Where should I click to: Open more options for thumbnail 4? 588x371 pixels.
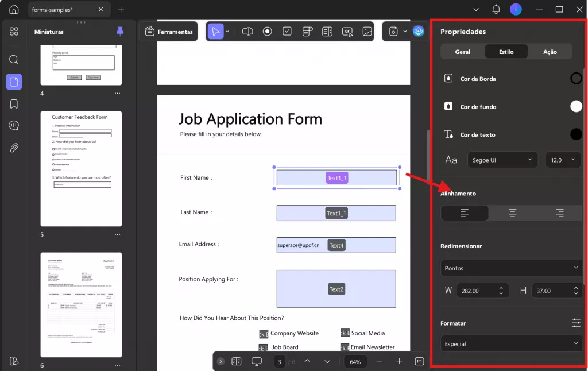[x=117, y=93]
